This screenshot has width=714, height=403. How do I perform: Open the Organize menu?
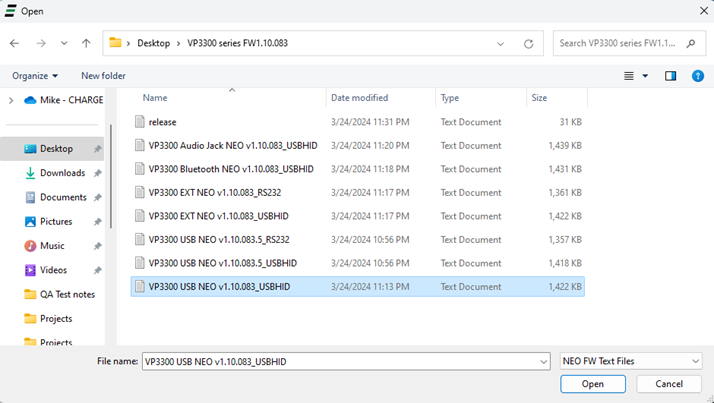coord(35,76)
